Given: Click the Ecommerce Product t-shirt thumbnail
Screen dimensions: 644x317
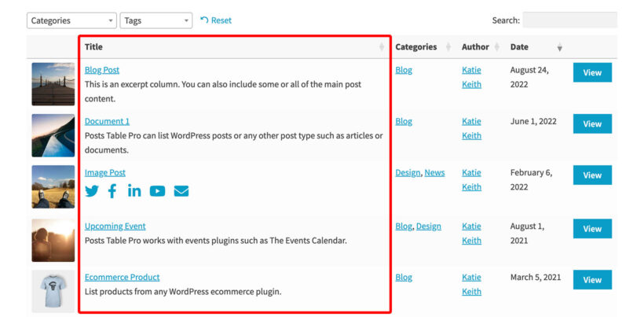Looking at the screenshot, I should coord(53,291).
